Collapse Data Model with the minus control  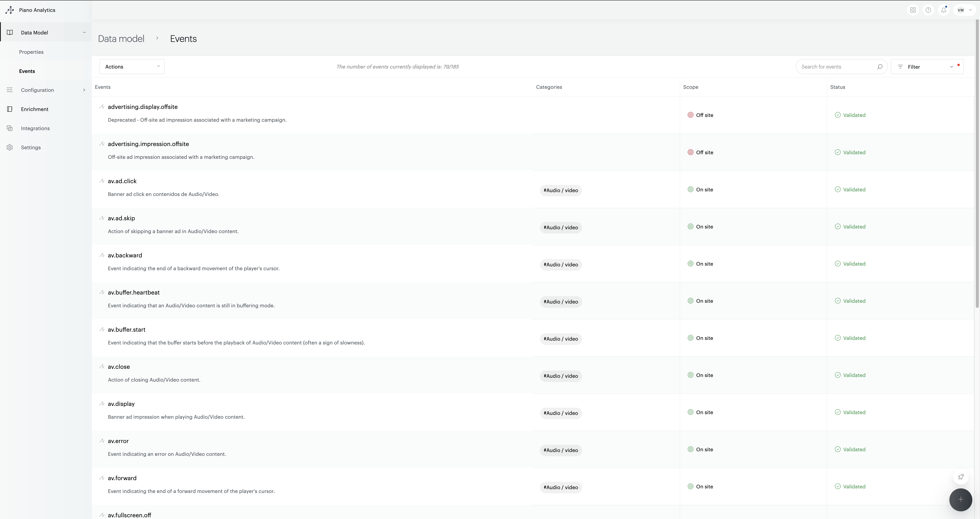pos(84,32)
